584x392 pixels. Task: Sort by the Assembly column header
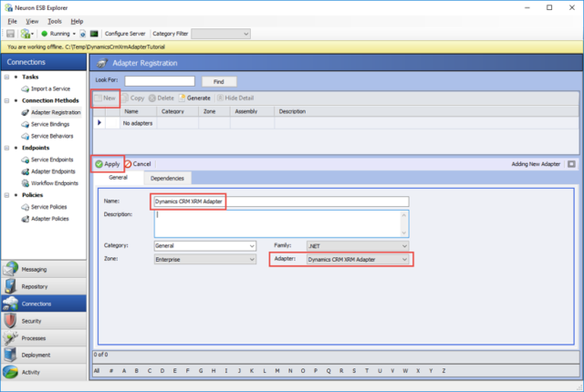tap(252, 111)
